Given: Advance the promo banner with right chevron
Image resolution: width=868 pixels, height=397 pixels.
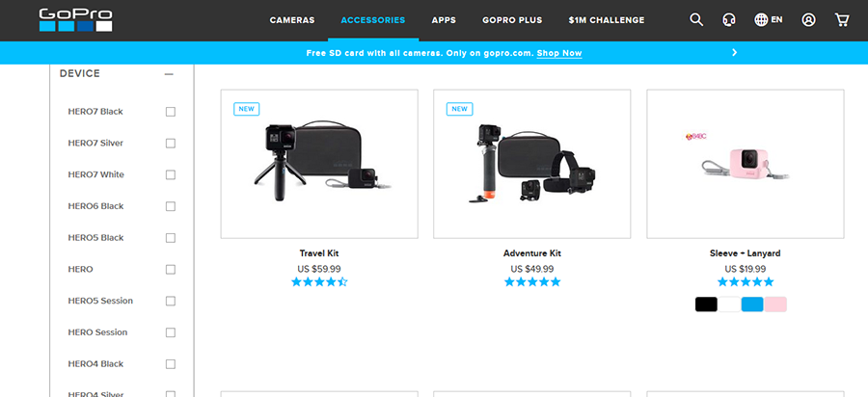Looking at the screenshot, I should [x=735, y=53].
